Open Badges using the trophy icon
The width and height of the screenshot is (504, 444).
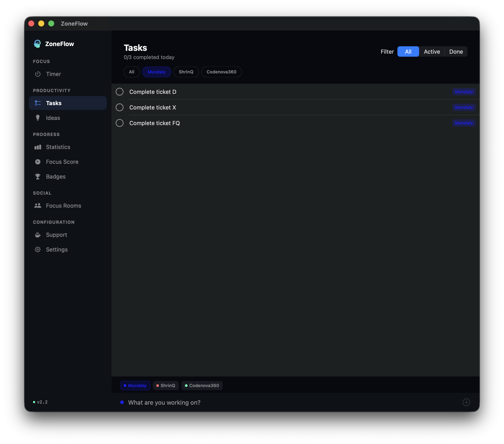click(38, 176)
